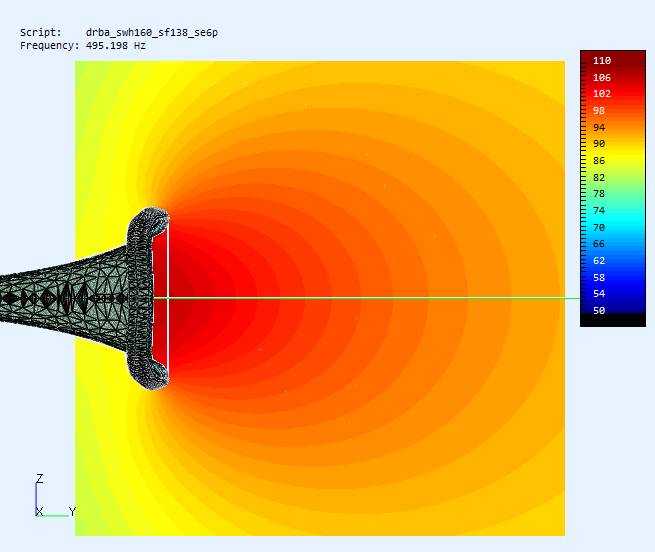
Task: Click the Script: label
Action: [x=41, y=33]
